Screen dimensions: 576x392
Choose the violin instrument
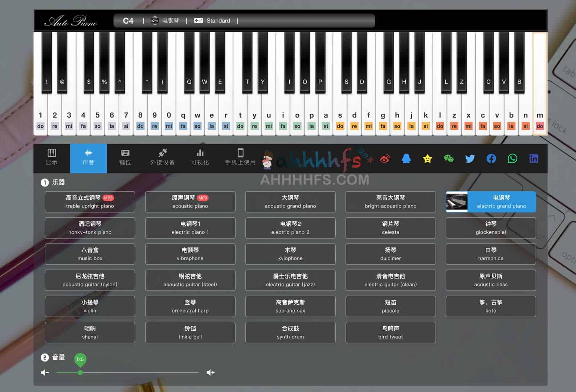tap(90, 306)
